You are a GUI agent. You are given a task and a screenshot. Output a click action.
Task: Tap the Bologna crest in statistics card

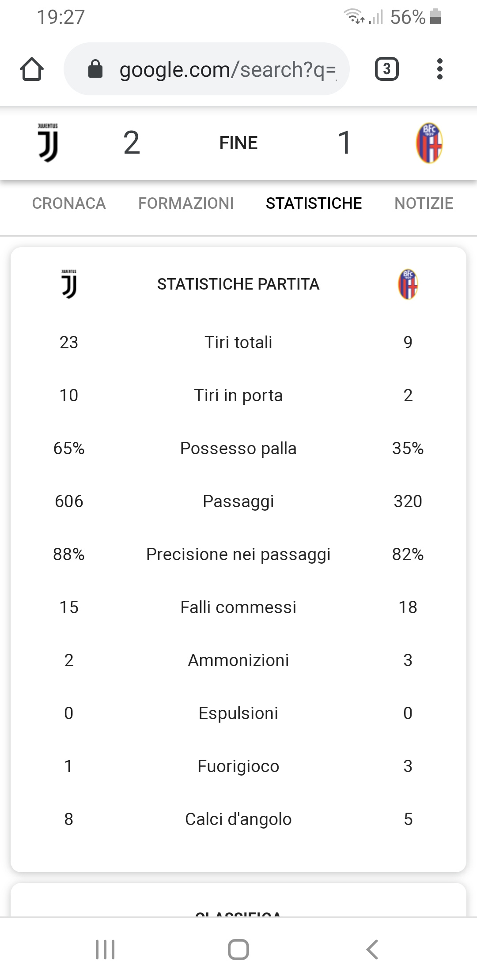coord(408,284)
